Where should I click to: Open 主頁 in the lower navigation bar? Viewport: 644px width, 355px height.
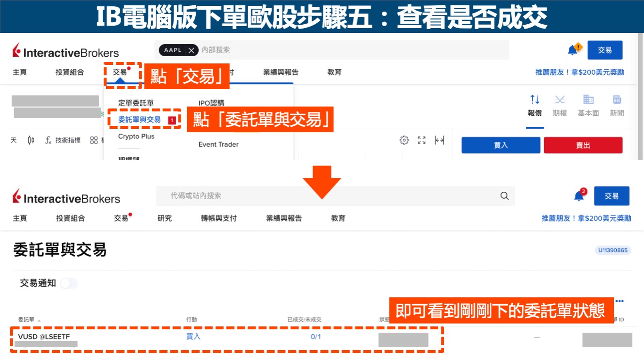click(x=20, y=218)
